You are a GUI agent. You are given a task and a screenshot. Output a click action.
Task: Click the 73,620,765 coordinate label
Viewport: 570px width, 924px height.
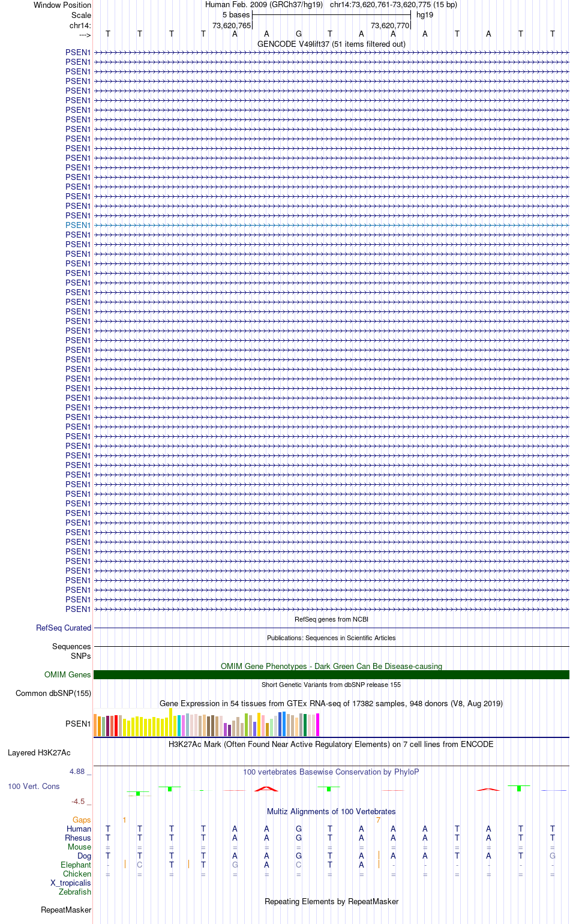[x=232, y=25]
